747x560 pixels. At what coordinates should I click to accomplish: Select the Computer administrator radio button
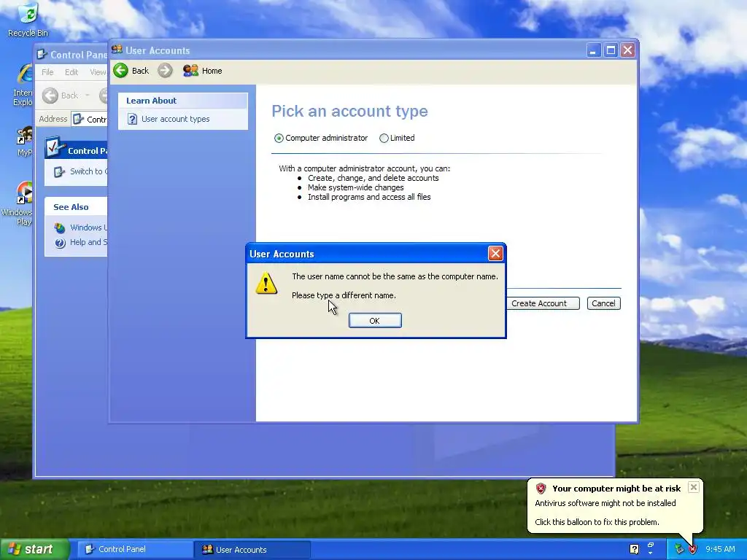tap(279, 138)
